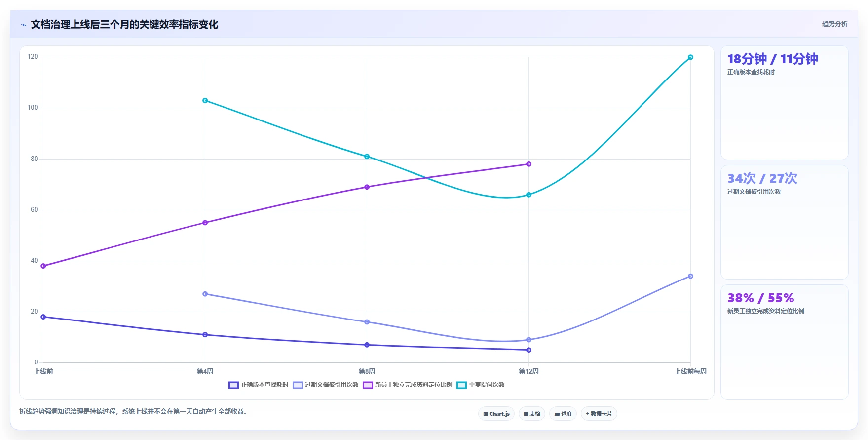Open the 数据卡片 tag pill
This screenshot has width=868, height=440.
tap(599, 414)
